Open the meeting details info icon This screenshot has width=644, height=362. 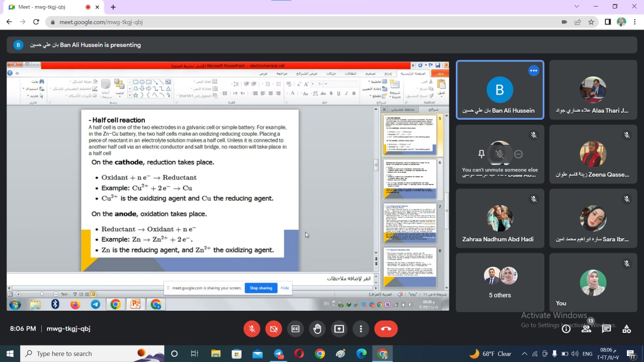[566, 329]
